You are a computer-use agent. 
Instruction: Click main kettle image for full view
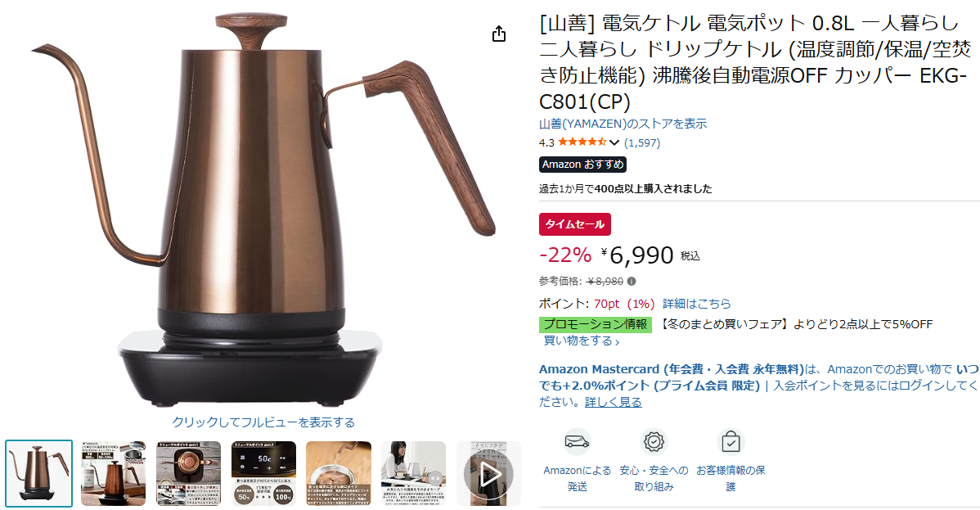pyautogui.click(x=263, y=210)
